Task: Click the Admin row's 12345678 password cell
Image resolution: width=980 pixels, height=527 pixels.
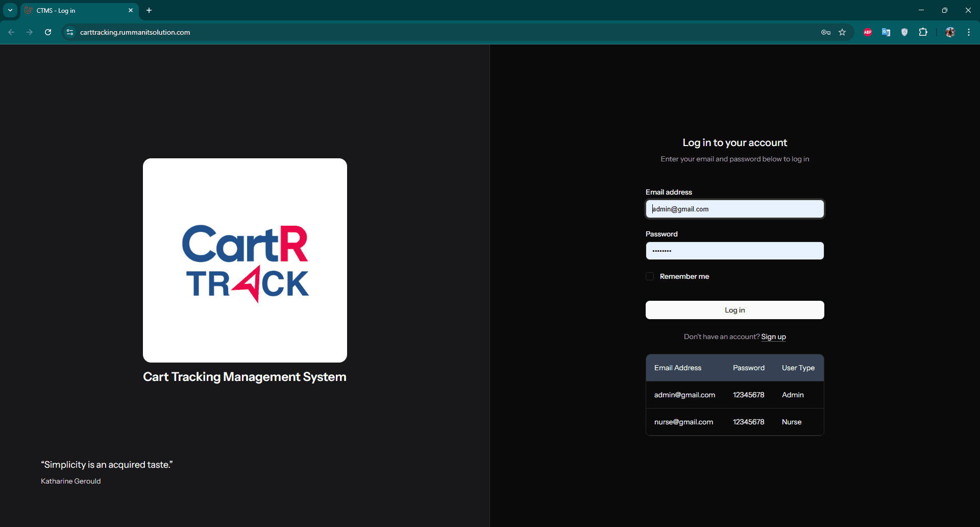Action: point(749,395)
